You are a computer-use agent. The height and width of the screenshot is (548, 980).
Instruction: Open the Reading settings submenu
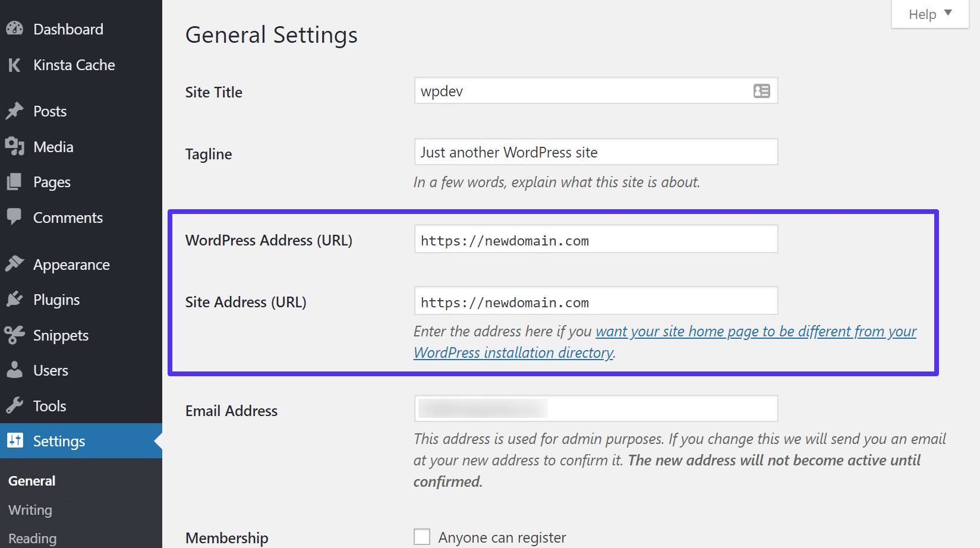click(32, 538)
